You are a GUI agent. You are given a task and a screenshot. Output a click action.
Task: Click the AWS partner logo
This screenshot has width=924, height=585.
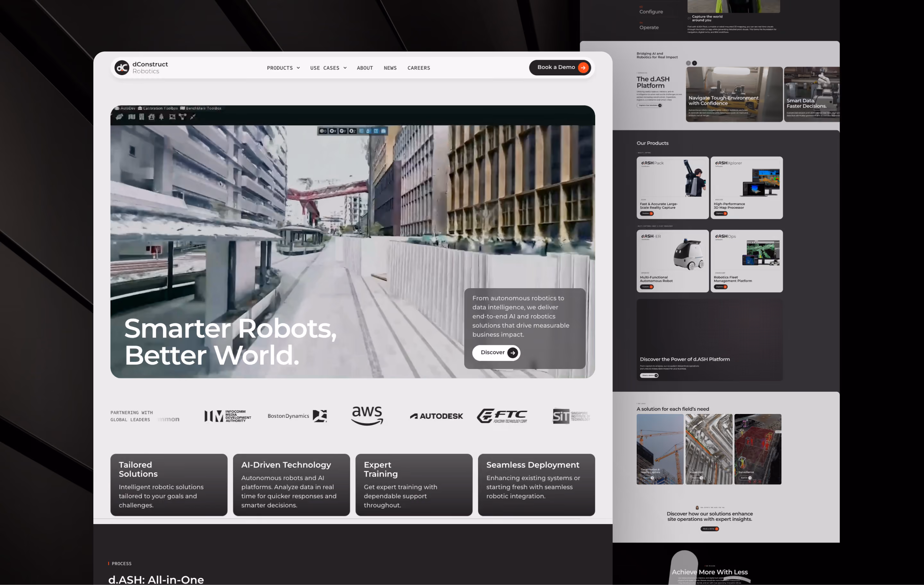367,416
